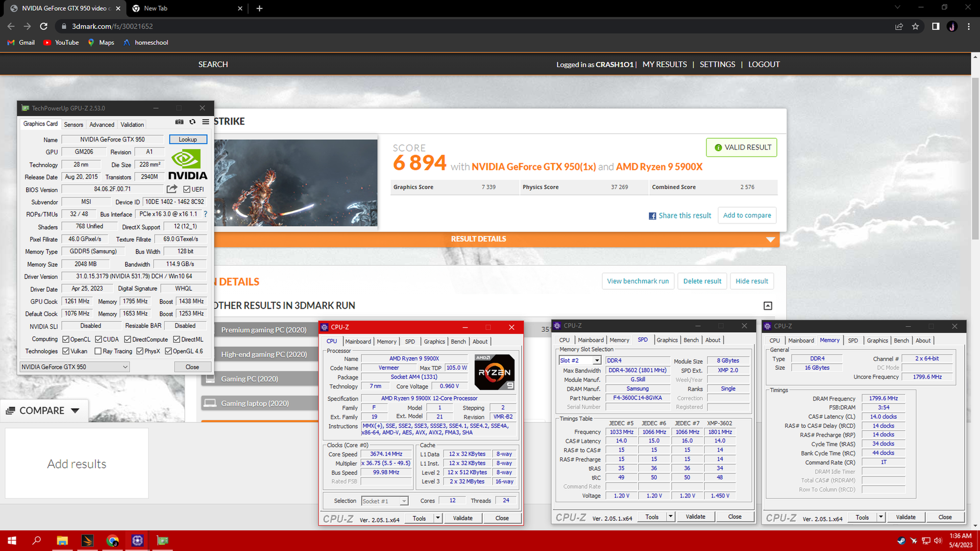The width and height of the screenshot is (980, 551).
Task: Click Add results box
Action: click(x=77, y=464)
